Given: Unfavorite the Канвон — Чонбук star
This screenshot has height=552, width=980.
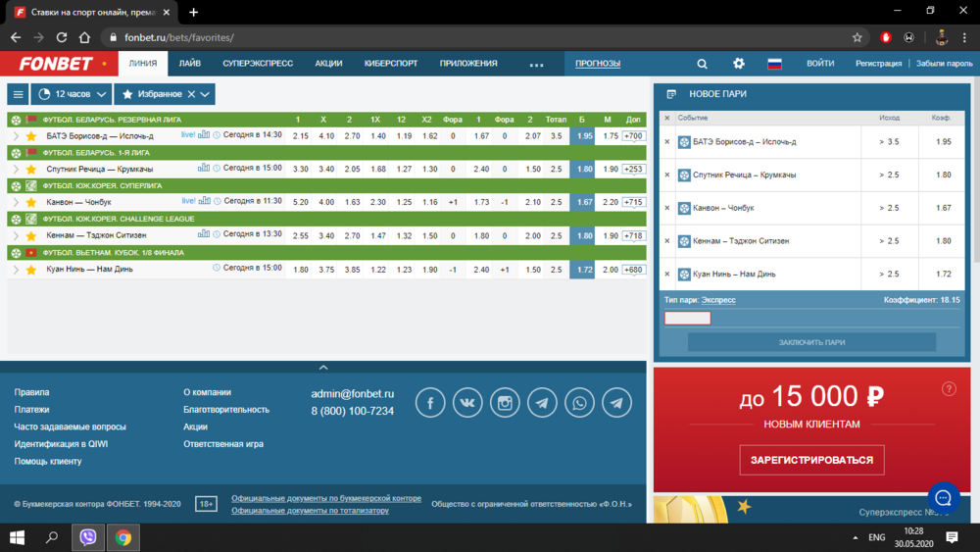Looking at the screenshot, I should [31, 202].
